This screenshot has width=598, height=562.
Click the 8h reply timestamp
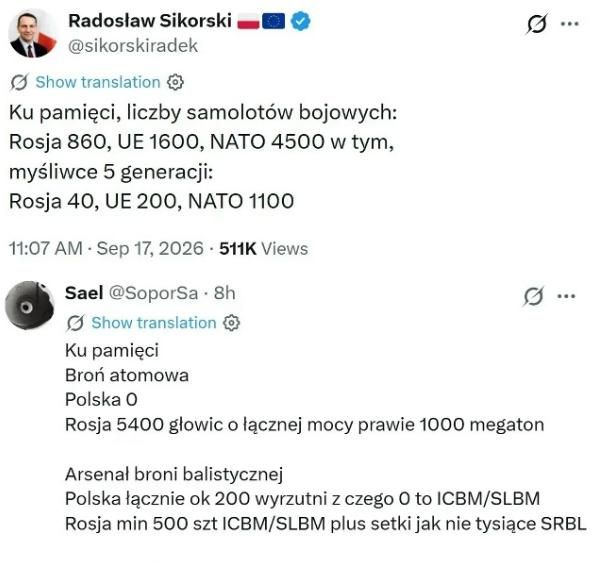(x=224, y=293)
